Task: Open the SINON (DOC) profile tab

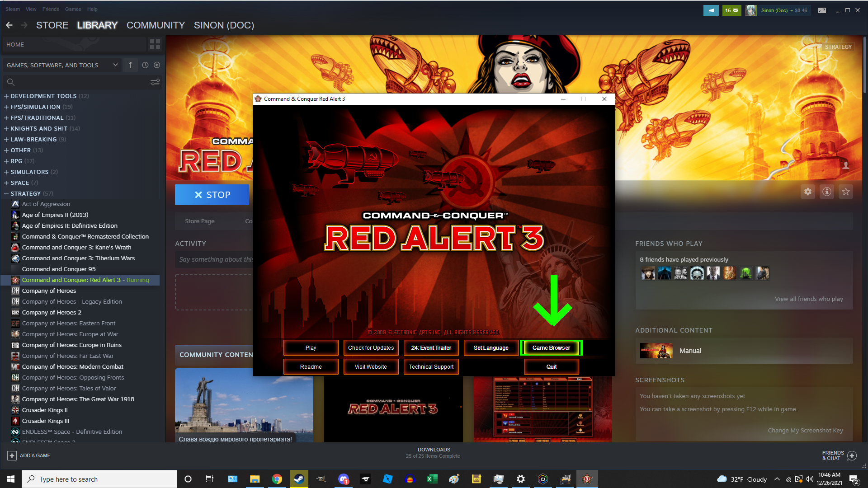Action: click(224, 25)
